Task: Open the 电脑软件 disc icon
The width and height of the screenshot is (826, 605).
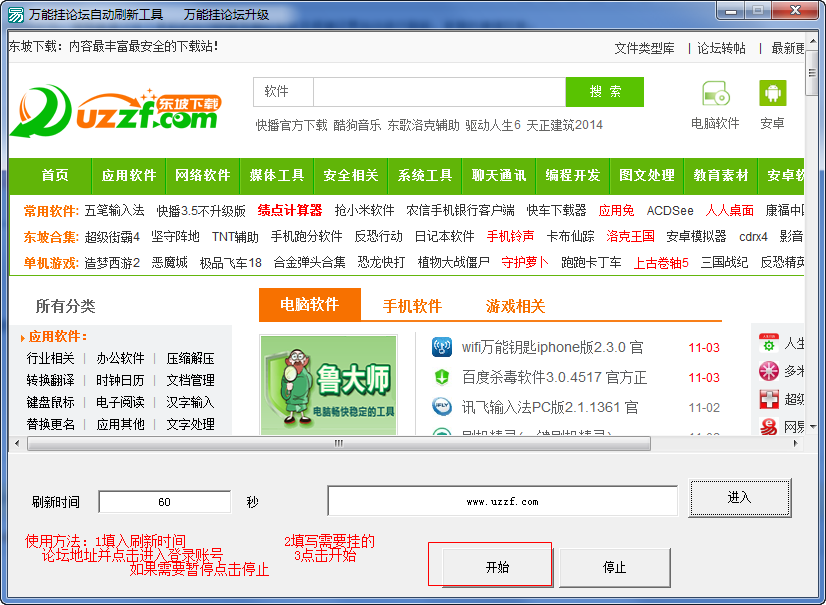Action: (715, 94)
